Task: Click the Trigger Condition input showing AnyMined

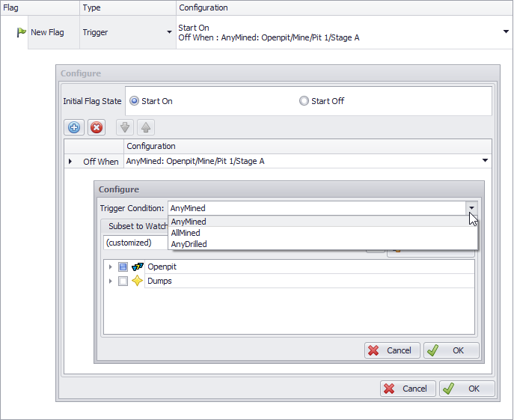Action: coord(316,208)
